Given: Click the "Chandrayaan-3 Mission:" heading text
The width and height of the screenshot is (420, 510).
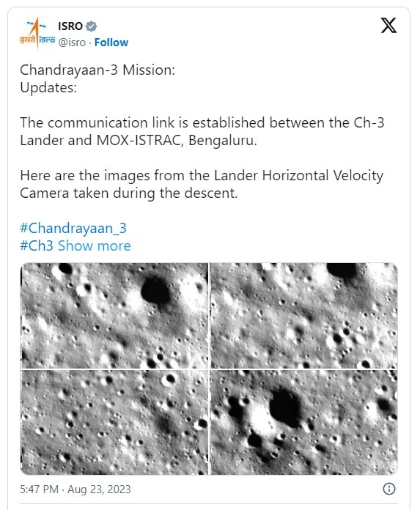Looking at the screenshot, I should click(97, 70).
